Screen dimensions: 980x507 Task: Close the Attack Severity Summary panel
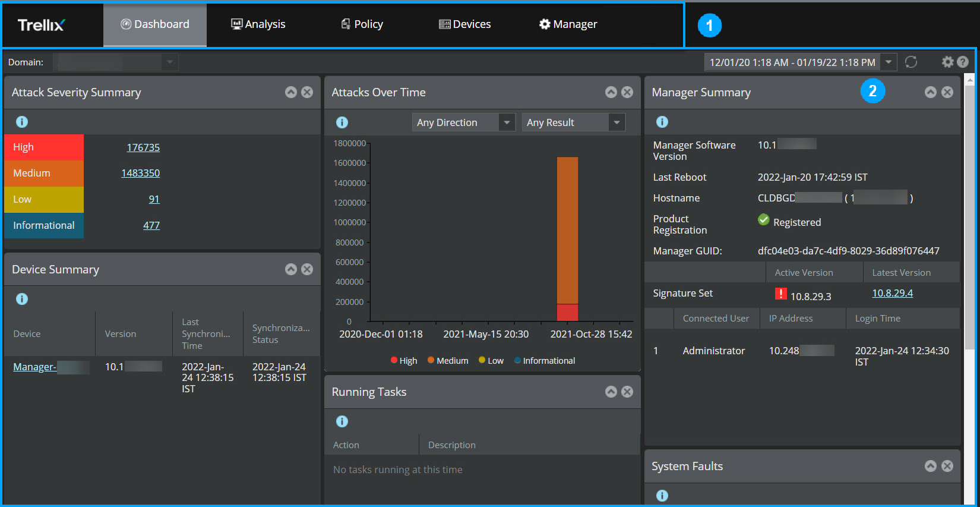[x=307, y=92]
